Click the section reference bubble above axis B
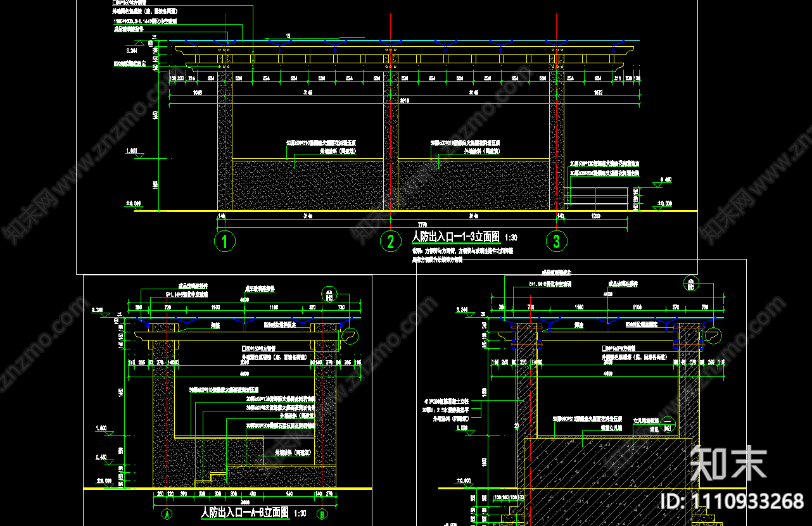The height and width of the screenshot is (526, 812). (x=329, y=294)
